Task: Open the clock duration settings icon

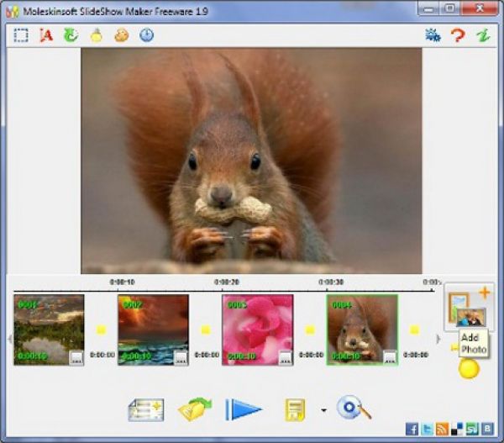Action: 146,36
